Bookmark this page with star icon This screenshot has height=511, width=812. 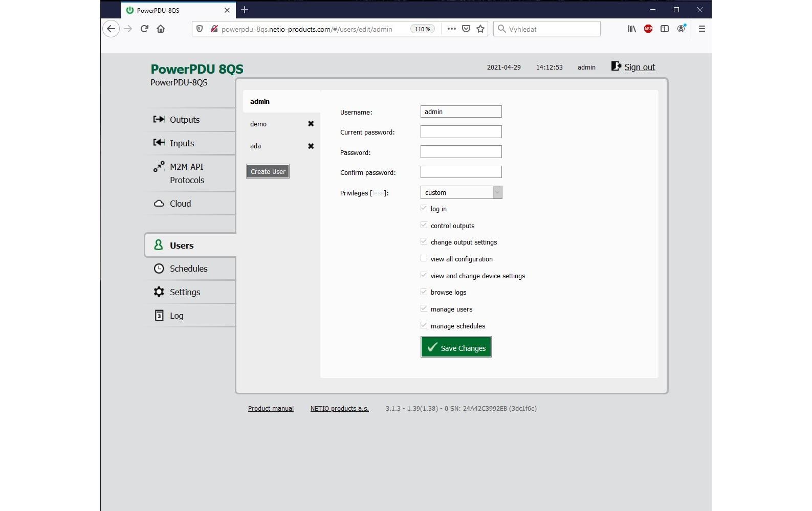[480, 29]
